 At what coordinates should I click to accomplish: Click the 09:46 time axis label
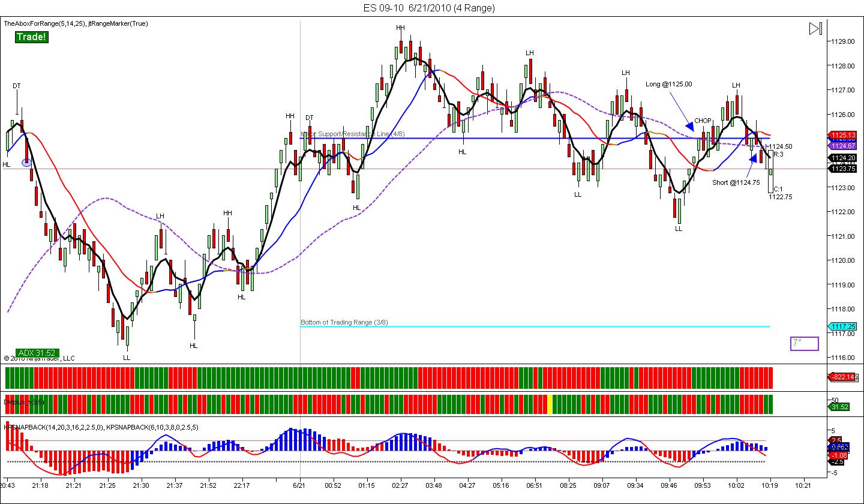click(669, 485)
